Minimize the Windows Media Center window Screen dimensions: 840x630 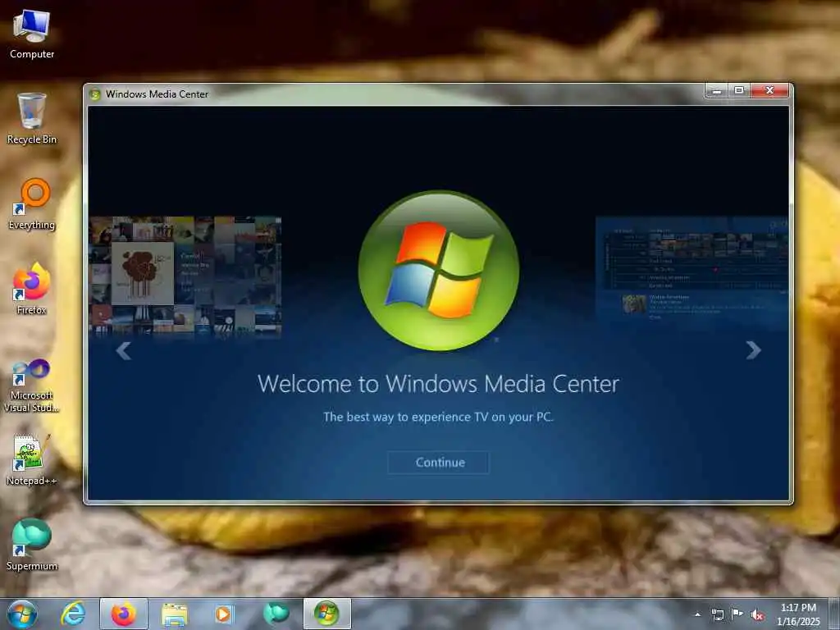point(717,90)
